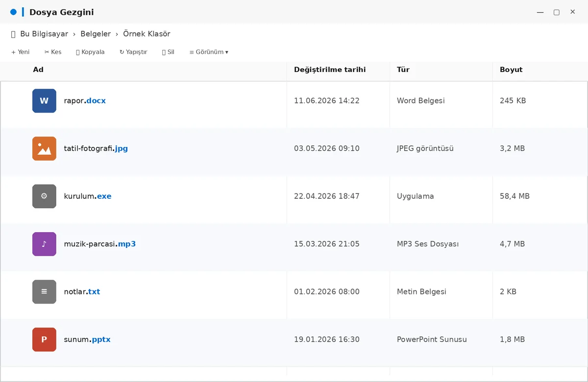Click the Yeni button to create new item
Screen dimensions: 588x382
click(x=21, y=52)
